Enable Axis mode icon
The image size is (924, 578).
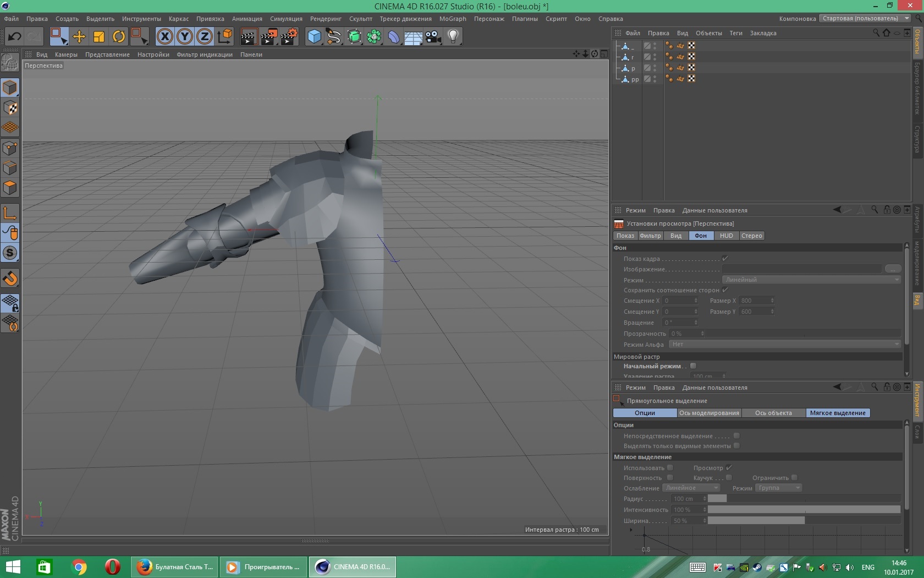10,213
